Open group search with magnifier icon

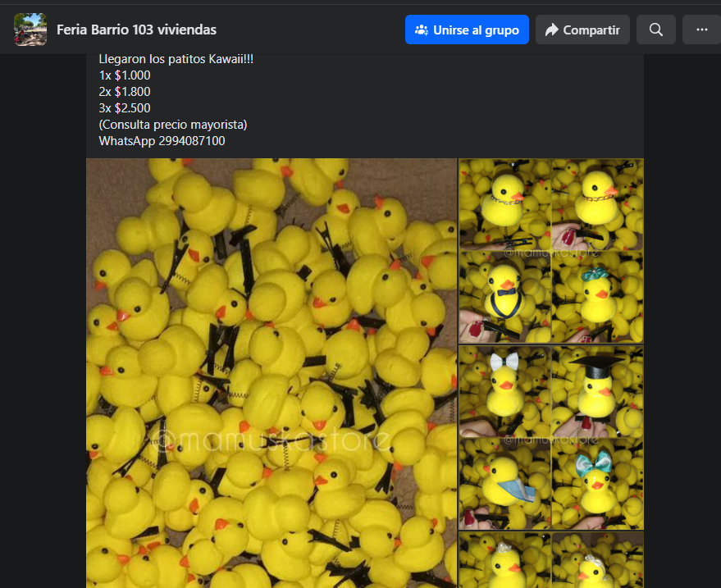click(x=655, y=30)
